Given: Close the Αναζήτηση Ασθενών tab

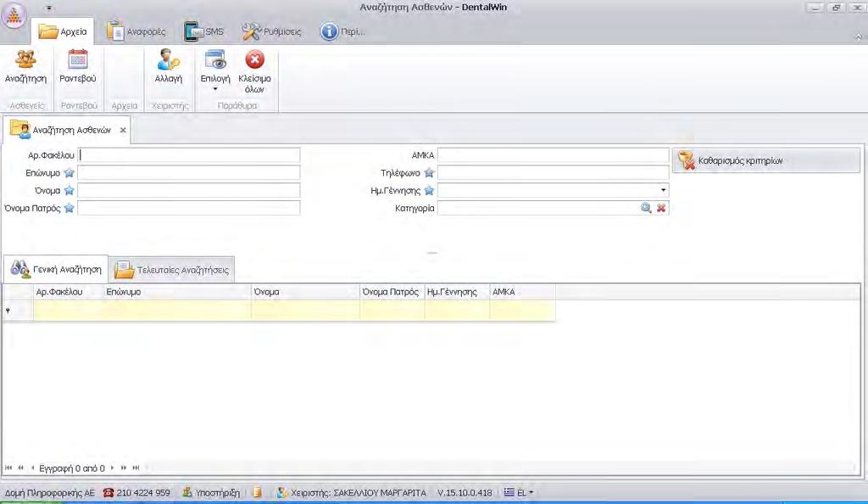Looking at the screenshot, I should 123,130.
